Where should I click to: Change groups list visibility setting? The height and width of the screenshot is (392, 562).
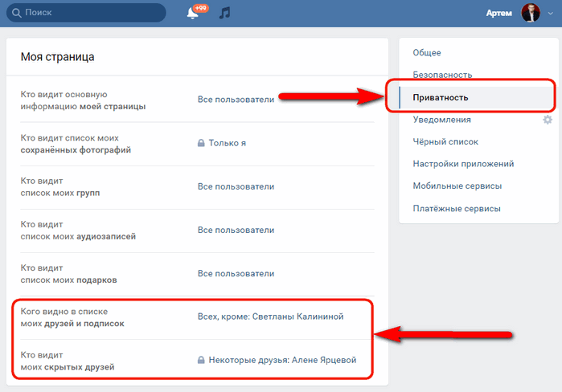pyautogui.click(x=236, y=186)
